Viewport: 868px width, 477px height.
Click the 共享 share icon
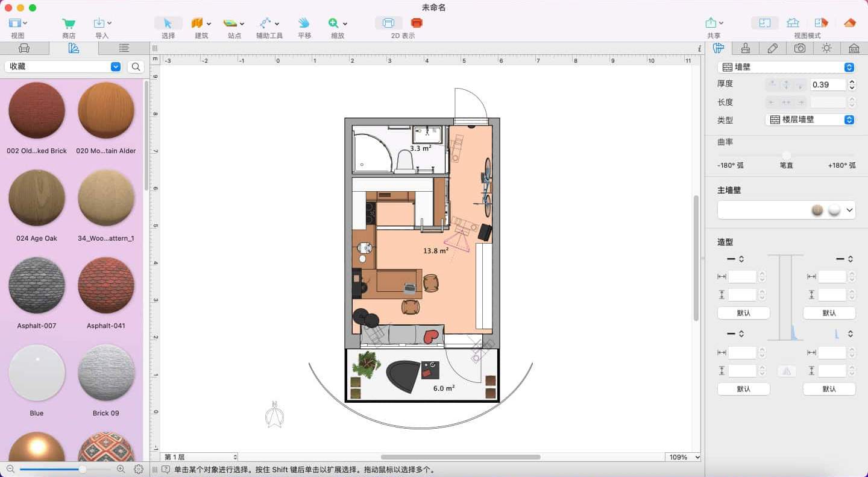tap(711, 24)
